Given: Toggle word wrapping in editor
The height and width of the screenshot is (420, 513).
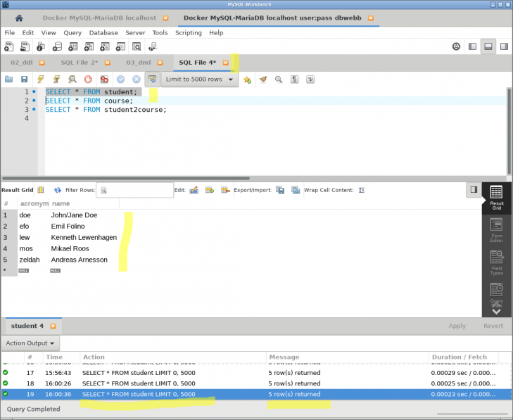Looking at the screenshot, I should (310, 79).
